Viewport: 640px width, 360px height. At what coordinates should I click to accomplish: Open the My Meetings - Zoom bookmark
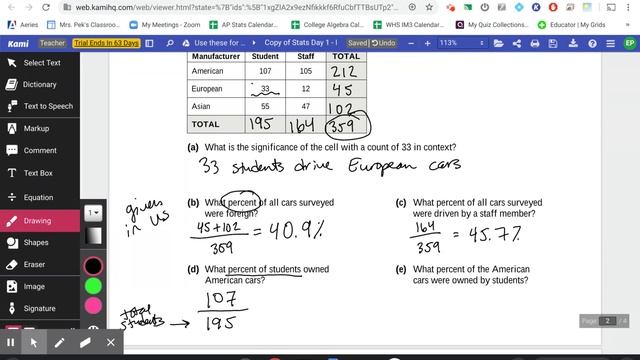(165, 25)
